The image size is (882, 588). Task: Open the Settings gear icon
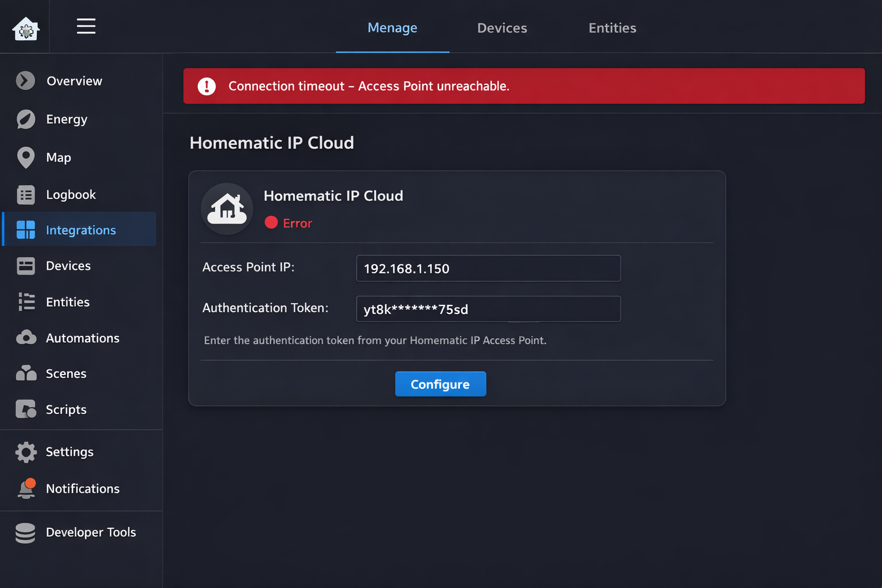tap(25, 452)
